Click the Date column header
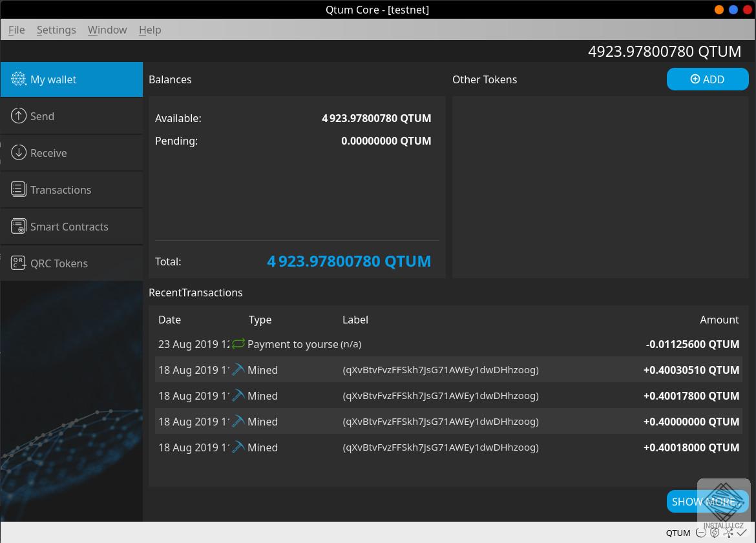Viewport: 756px width, 543px height. [x=170, y=320]
